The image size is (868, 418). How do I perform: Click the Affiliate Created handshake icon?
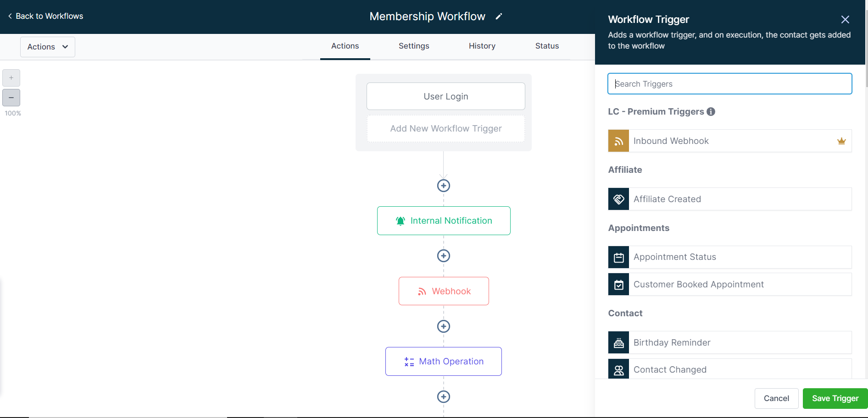click(618, 199)
